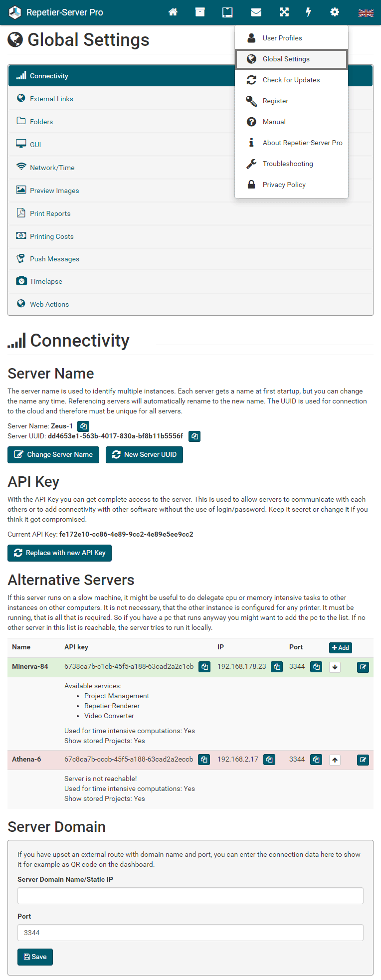Click the Server Domain Name input field

click(190, 896)
